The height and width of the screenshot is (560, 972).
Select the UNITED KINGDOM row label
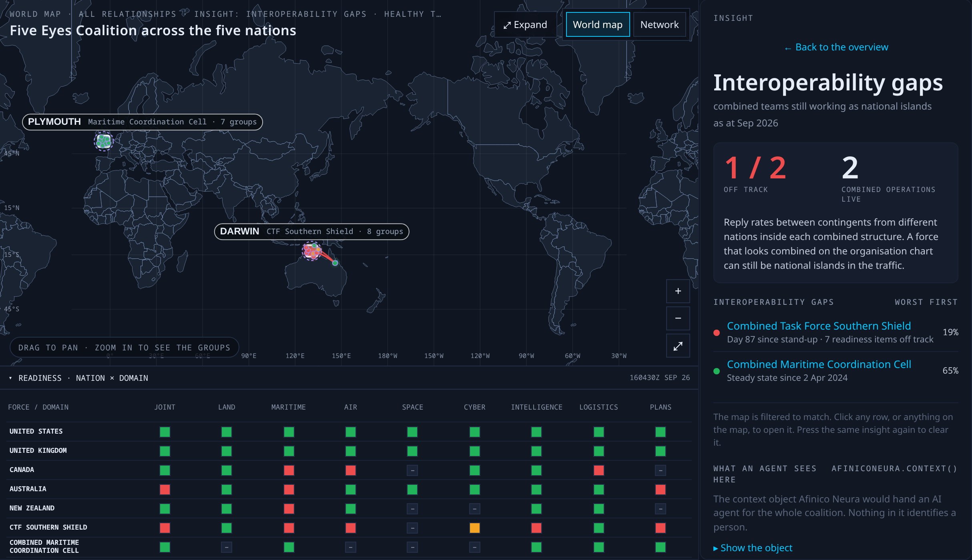38,450
